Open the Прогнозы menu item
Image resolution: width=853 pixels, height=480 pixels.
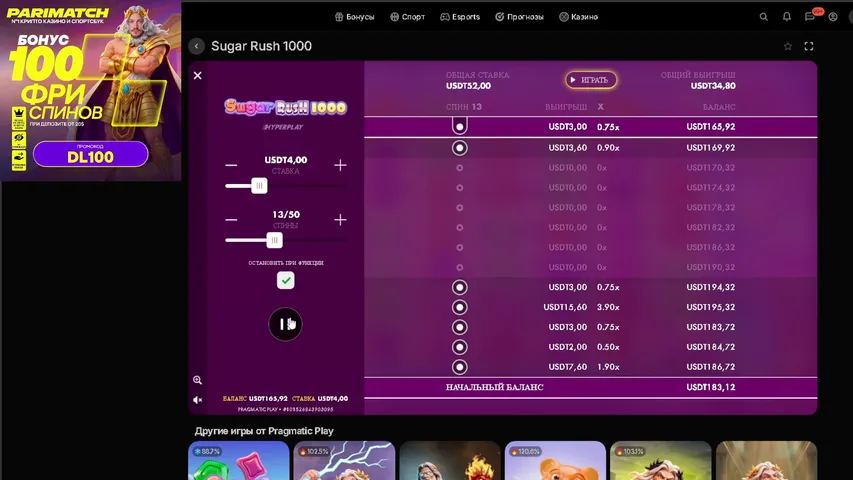[520, 17]
